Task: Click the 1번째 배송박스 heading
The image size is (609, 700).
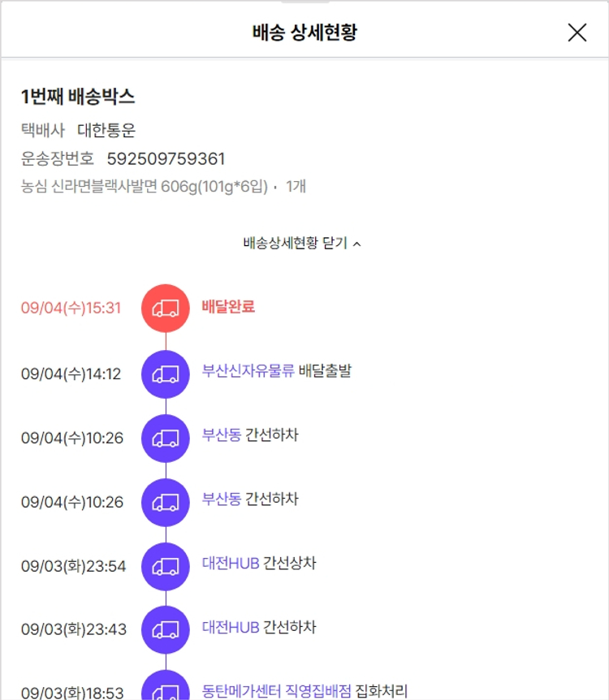Action: pos(78,97)
